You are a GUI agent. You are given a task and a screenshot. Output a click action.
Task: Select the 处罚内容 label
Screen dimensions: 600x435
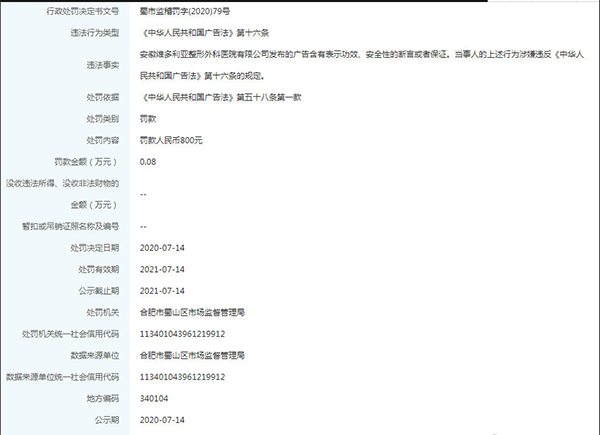103,140
